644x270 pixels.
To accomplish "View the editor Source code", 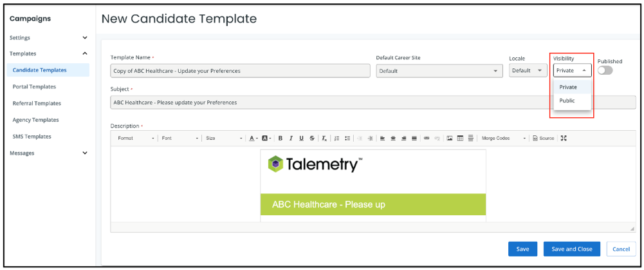I will (544, 139).
